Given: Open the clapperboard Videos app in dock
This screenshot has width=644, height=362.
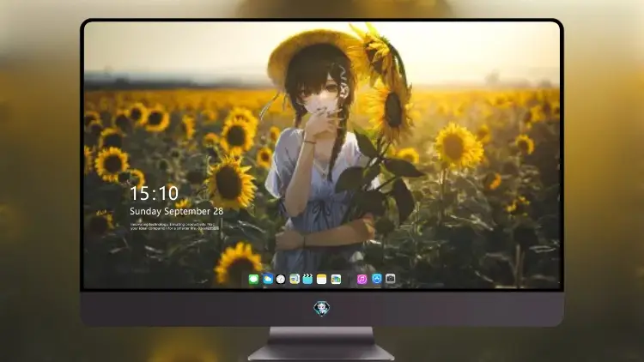Looking at the screenshot, I should pos(307,279).
